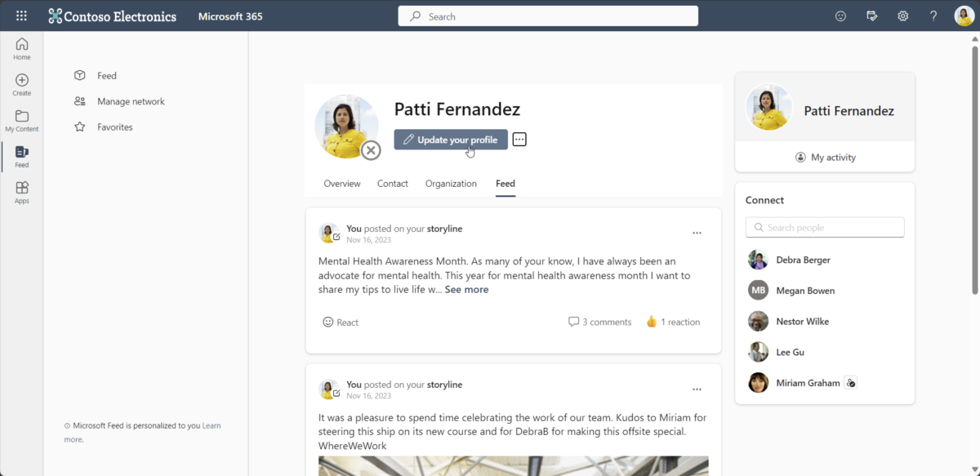980x476 pixels.
Task: Open the My Day tasks icon
Action: point(871,16)
